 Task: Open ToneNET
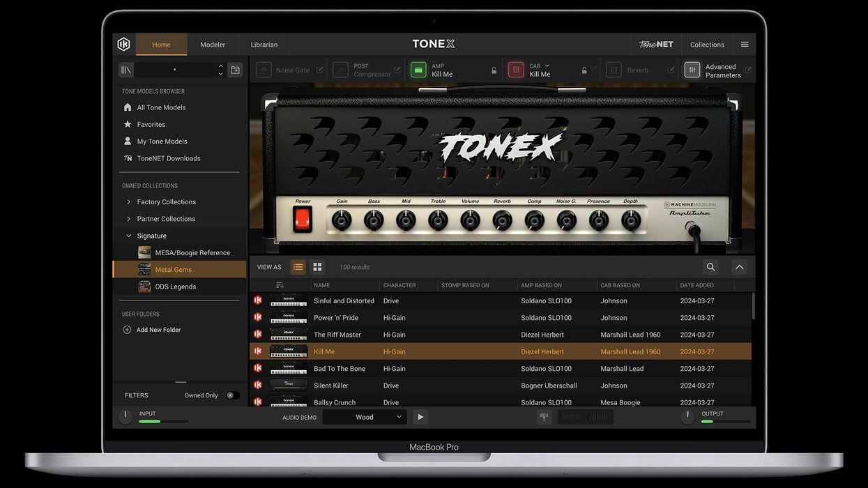point(655,43)
